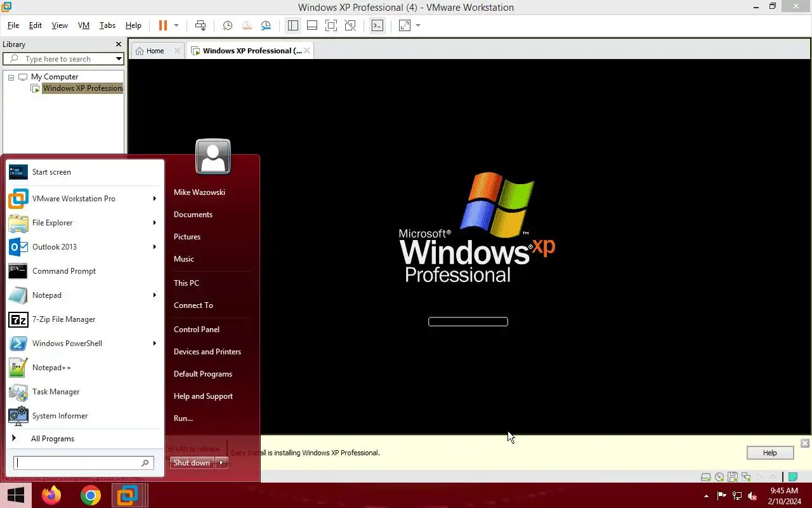Dismiss the Easy Install notification bar

(804, 443)
